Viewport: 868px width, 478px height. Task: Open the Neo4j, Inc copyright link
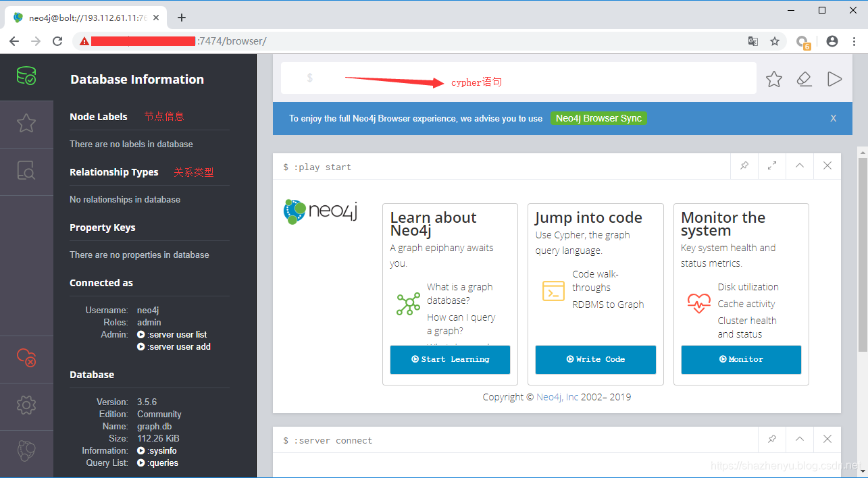tap(557, 397)
